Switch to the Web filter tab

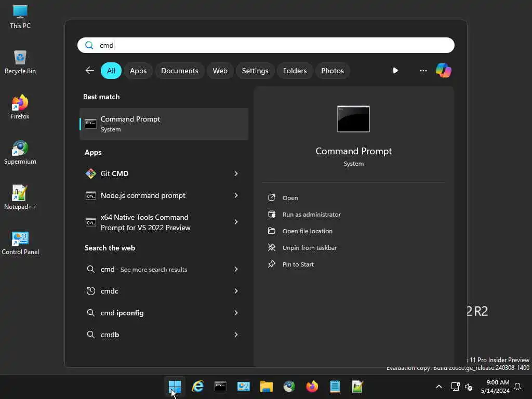click(x=220, y=71)
